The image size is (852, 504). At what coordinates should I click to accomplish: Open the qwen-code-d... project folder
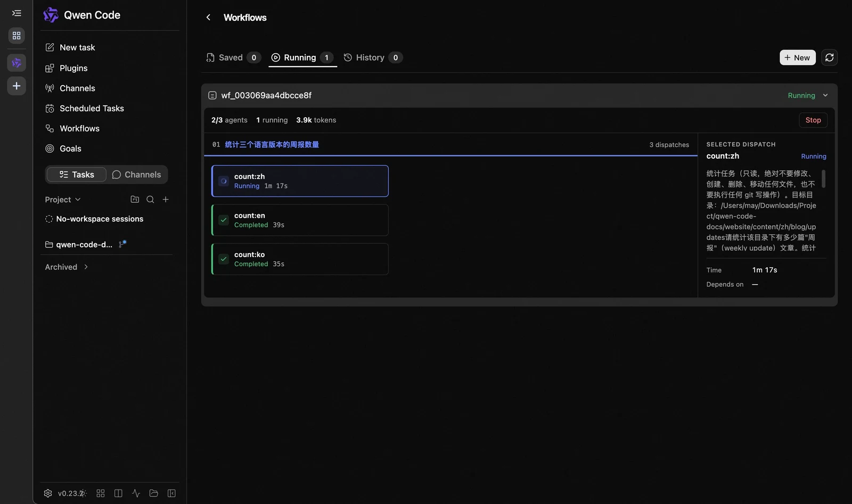79,245
